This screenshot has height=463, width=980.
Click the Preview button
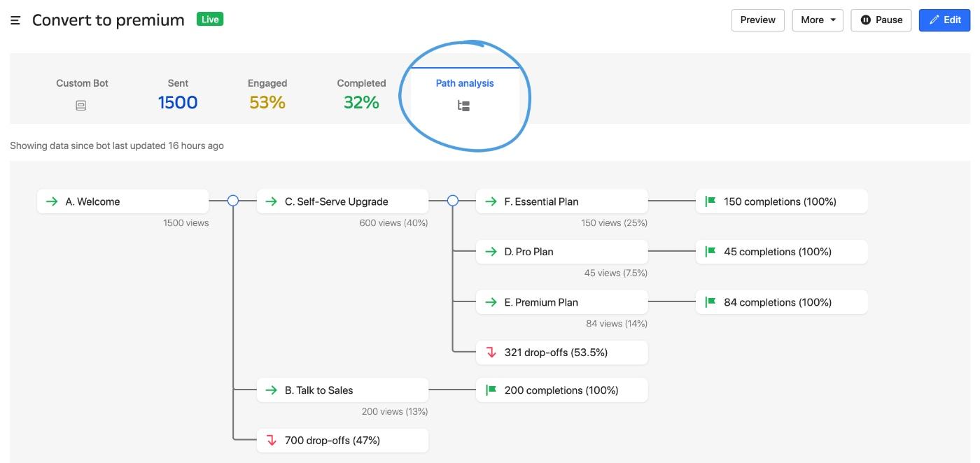(x=757, y=20)
